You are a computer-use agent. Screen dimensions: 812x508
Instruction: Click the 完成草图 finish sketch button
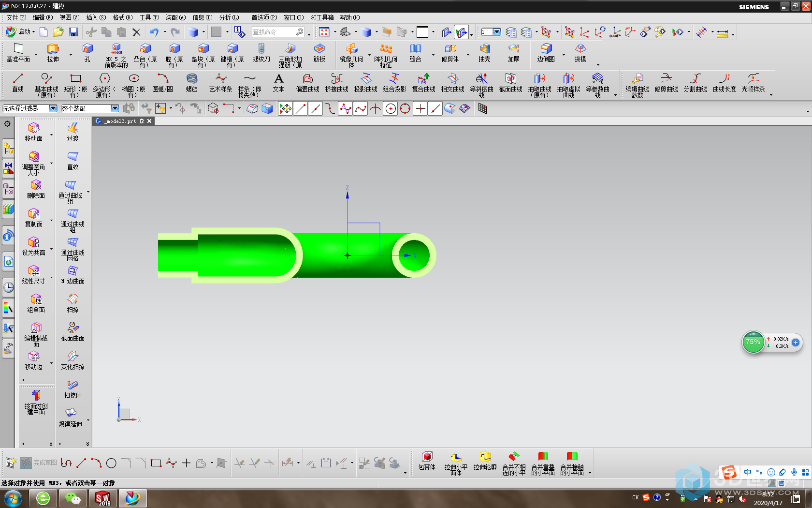tap(39, 463)
